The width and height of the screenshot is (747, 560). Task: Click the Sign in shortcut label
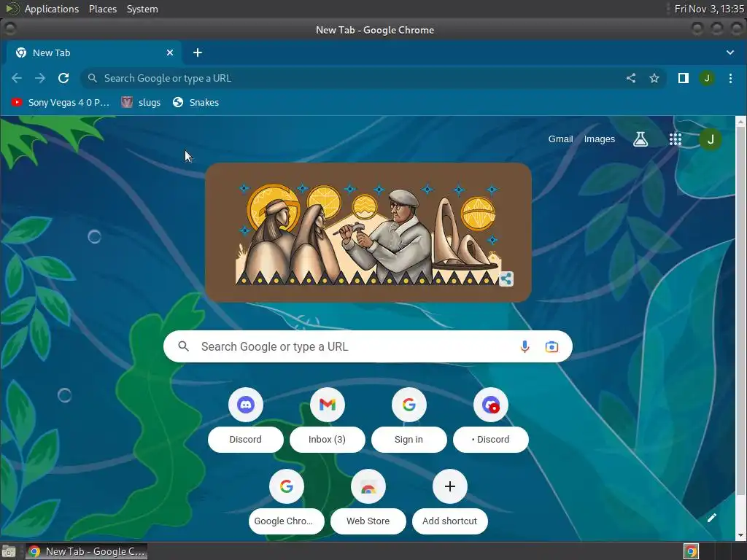pyautogui.click(x=409, y=439)
